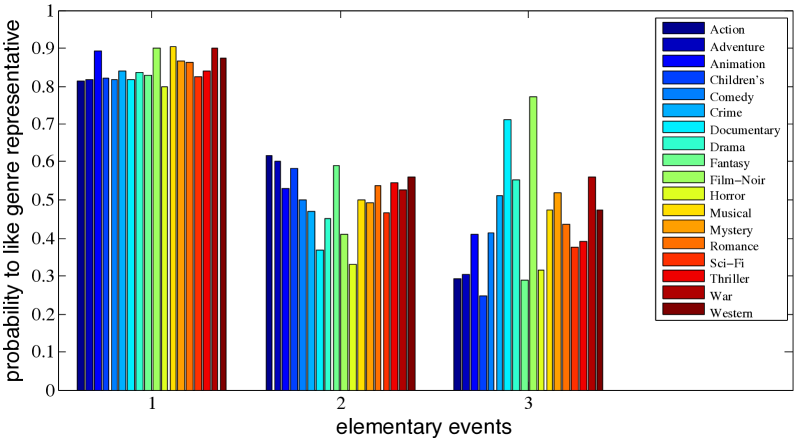The image size is (798, 440).
Task: Select the Musical legend label
Action: [730, 213]
